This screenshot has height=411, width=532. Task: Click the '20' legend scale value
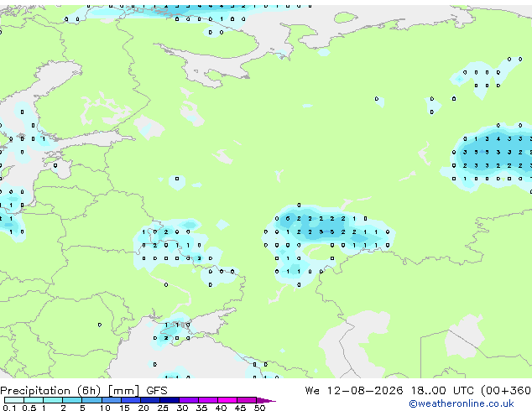(143, 408)
